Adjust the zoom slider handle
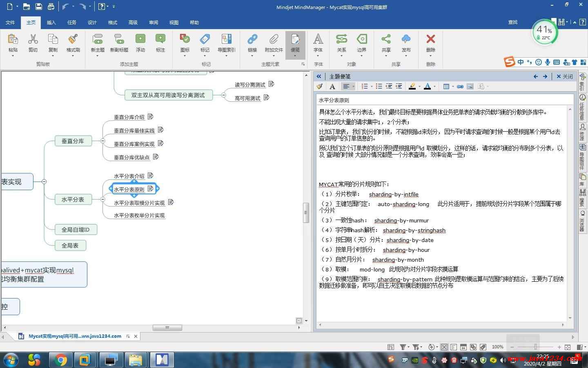 click(x=535, y=347)
